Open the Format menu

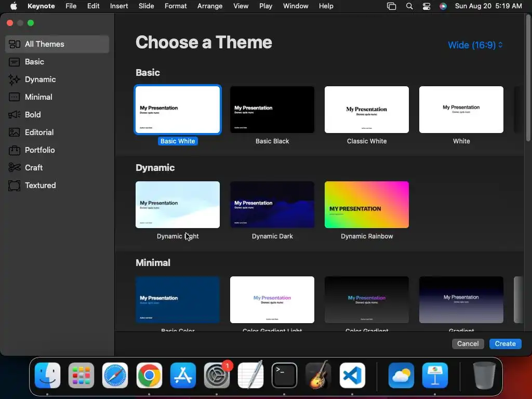click(176, 6)
